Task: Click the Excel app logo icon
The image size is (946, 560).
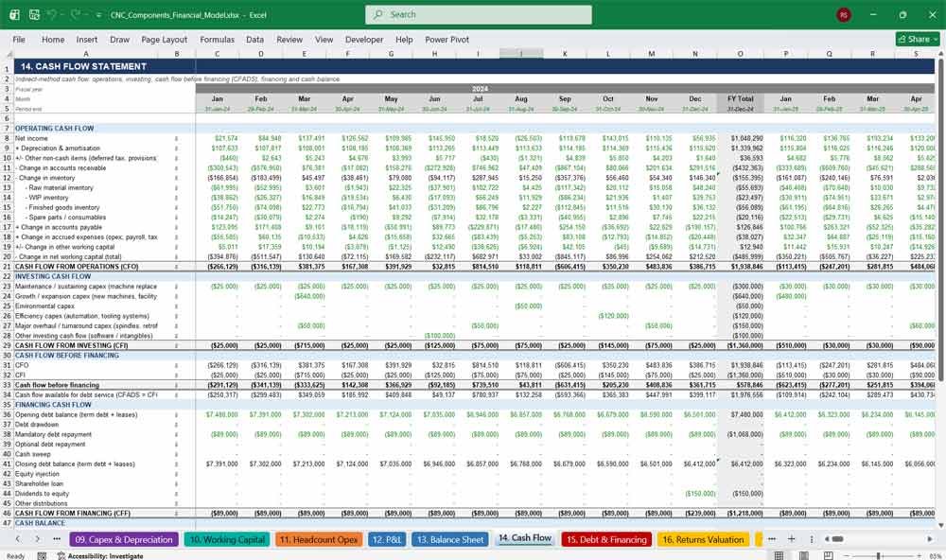Action: [x=15, y=14]
